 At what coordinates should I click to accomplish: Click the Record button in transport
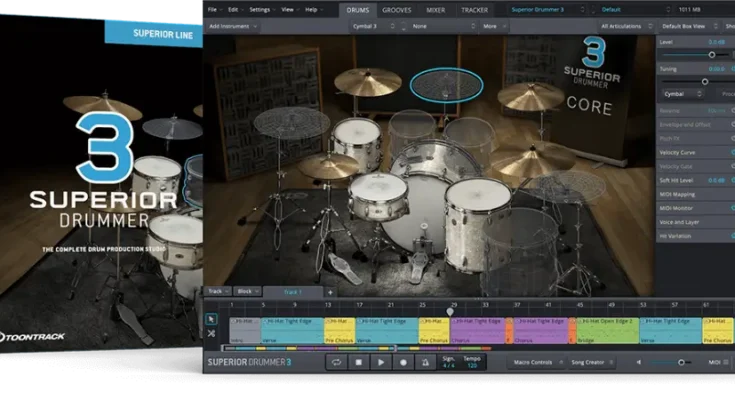(403, 362)
